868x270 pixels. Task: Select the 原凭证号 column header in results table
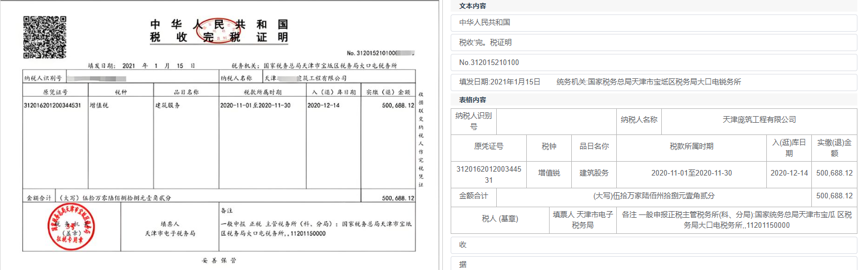point(488,147)
